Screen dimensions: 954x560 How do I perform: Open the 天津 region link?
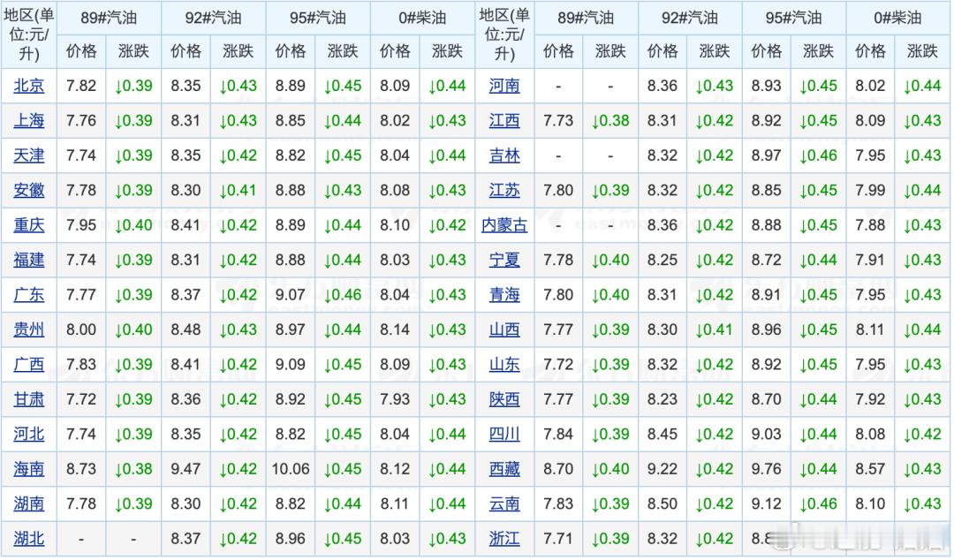pos(28,155)
